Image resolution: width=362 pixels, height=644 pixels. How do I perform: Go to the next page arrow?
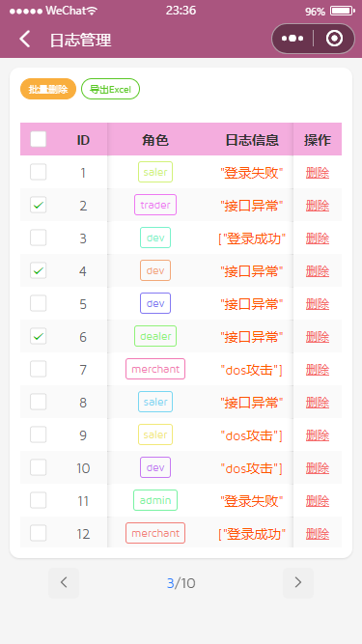[298, 583]
